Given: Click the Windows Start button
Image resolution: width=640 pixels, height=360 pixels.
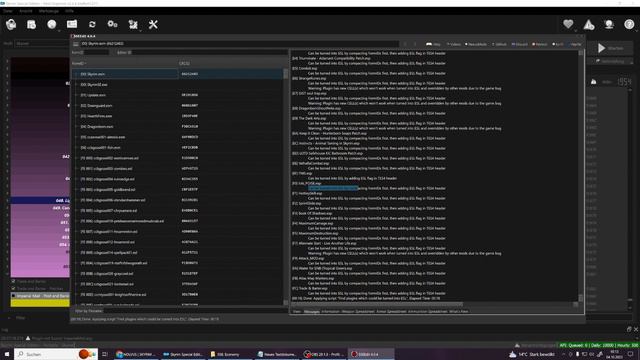Looking at the screenshot, I should click(x=7, y=354).
